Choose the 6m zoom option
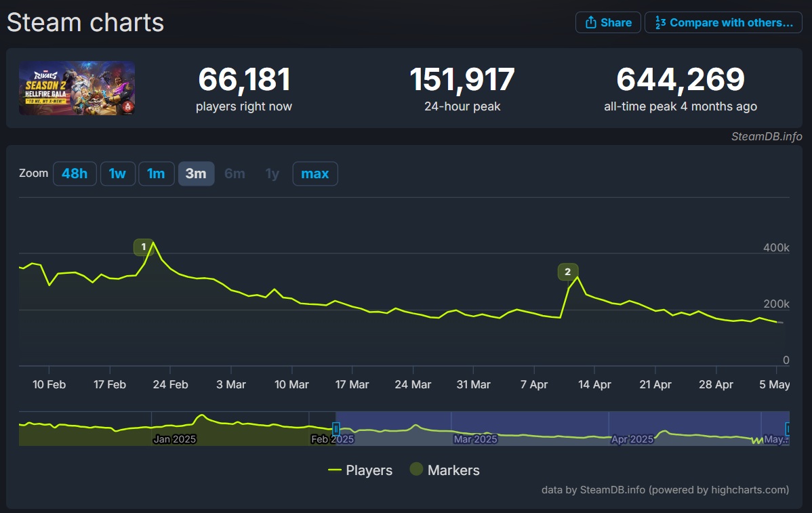This screenshot has height=513, width=812. tap(235, 173)
